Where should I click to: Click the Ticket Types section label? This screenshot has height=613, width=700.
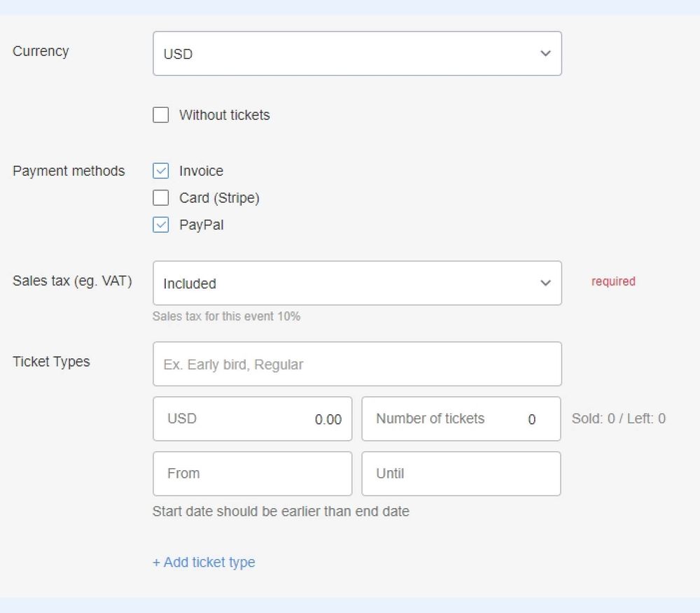click(x=52, y=362)
